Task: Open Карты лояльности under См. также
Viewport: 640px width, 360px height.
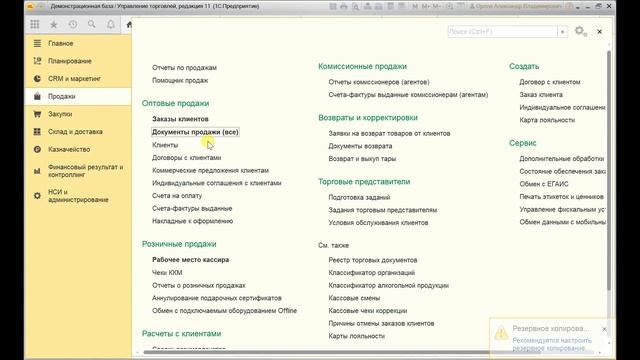Action: click(357, 336)
